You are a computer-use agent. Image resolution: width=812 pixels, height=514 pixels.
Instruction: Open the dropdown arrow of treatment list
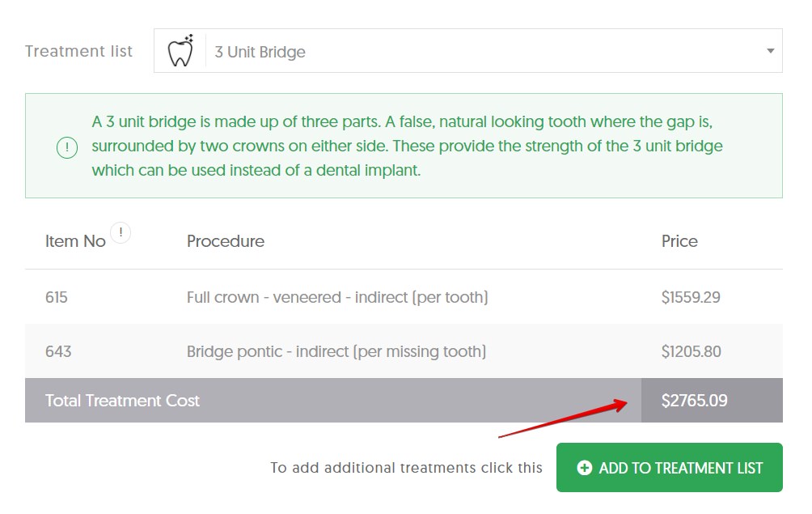[769, 51]
